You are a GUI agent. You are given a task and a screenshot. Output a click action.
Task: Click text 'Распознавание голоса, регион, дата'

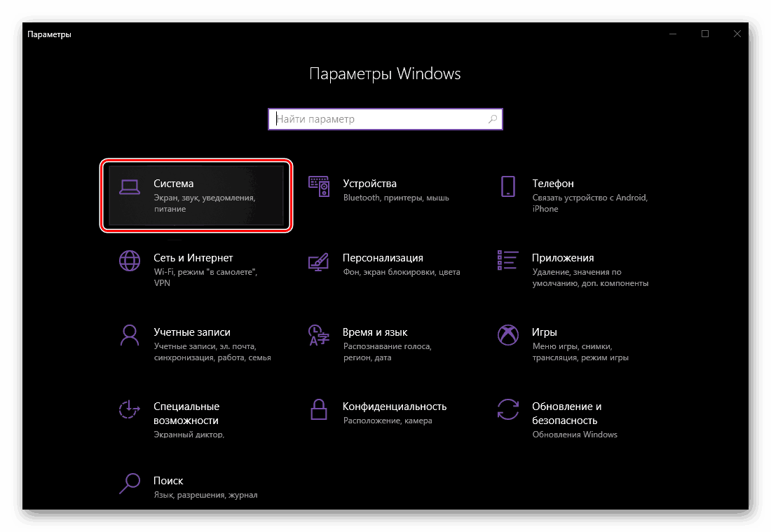(388, 352)
